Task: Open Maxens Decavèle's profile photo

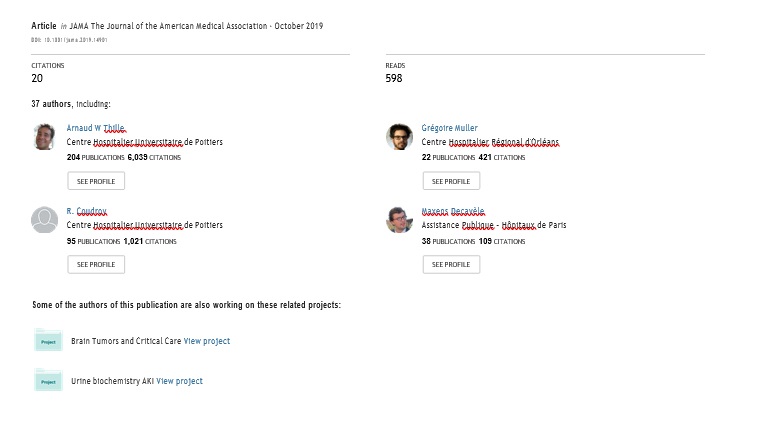Action: 399,219
